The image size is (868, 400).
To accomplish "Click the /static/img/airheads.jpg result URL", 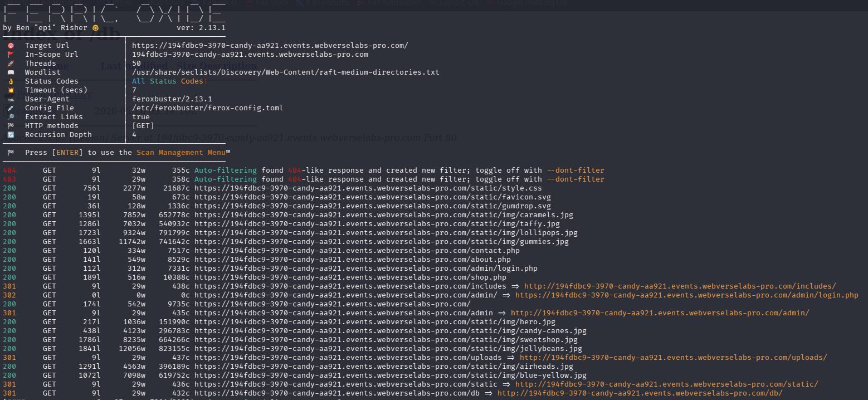I will point(384,367).
